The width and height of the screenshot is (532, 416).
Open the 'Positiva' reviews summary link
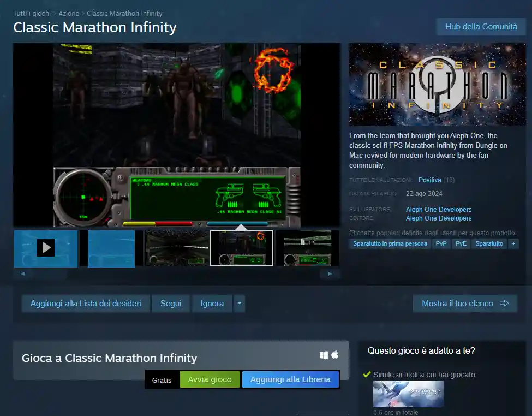(429, 180)
